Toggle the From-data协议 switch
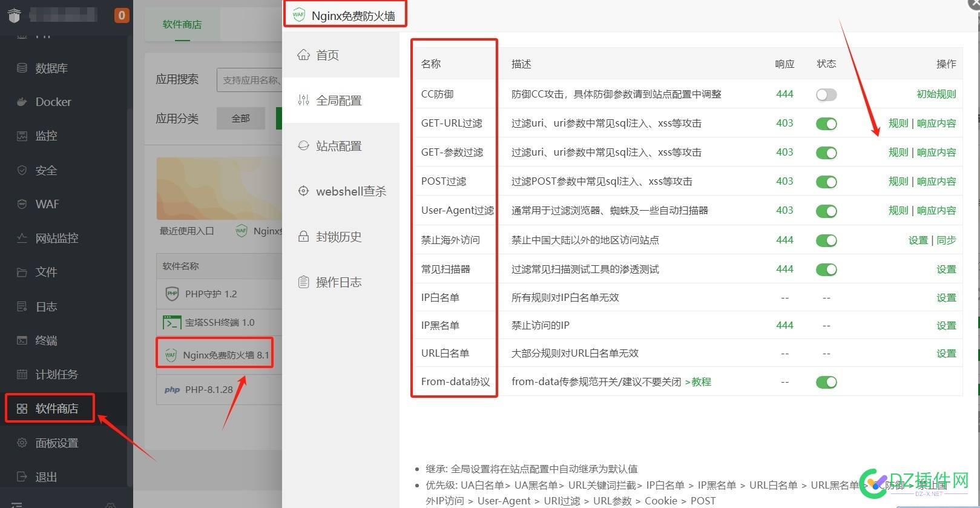This screenshot has height=508, width=980. tap(826, 382)
